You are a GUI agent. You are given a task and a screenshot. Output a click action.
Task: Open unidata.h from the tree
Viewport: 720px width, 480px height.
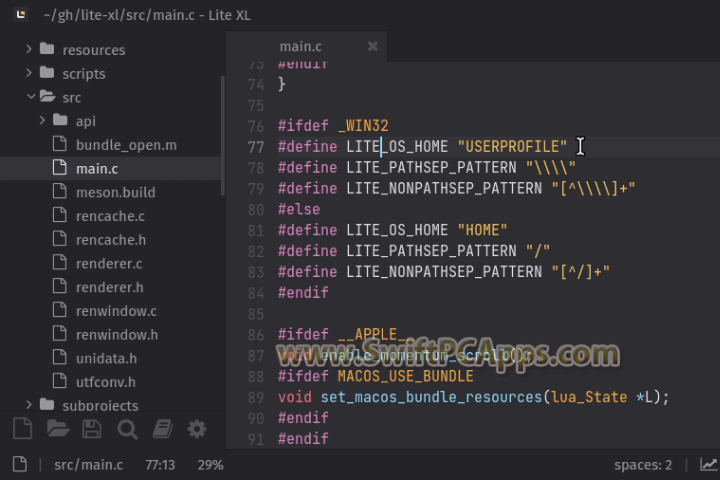click(x=106, y=359)
